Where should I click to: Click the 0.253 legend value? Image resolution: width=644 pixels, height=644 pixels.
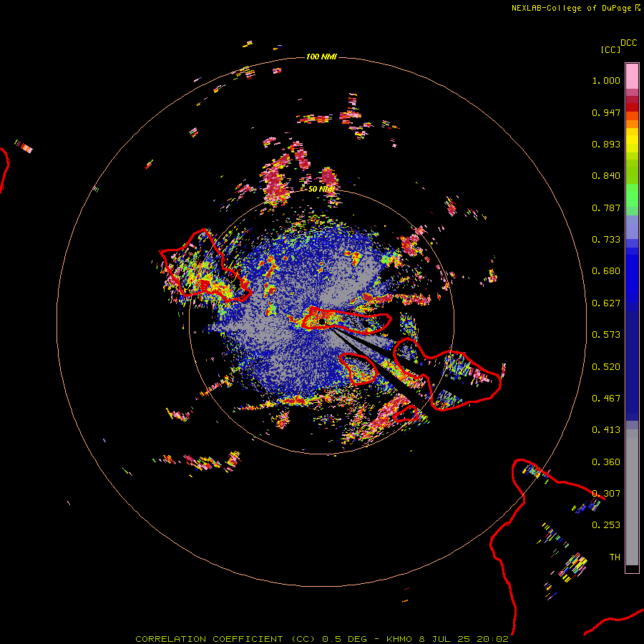[x=606, y=525]
